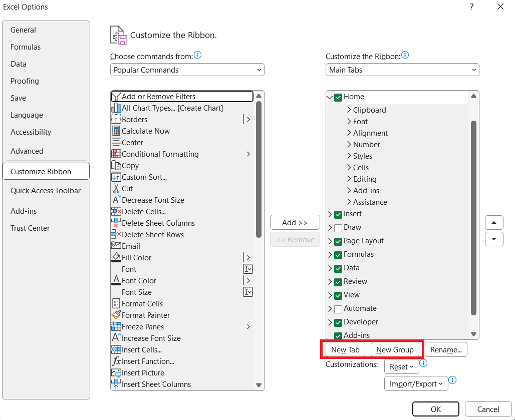Screen dimensions: 515x420
Task: Expand the Insert tab node
Action: pos(330,214)
